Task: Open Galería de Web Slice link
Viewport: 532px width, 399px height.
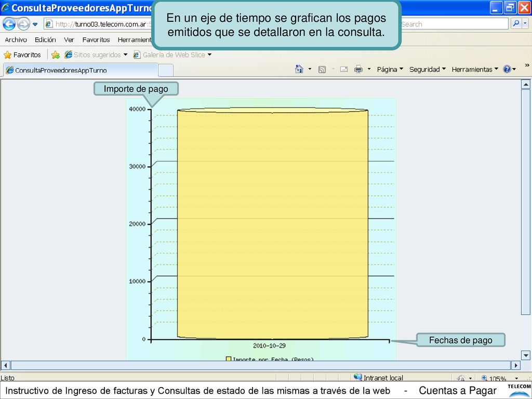Action: [x=174, y=55]
